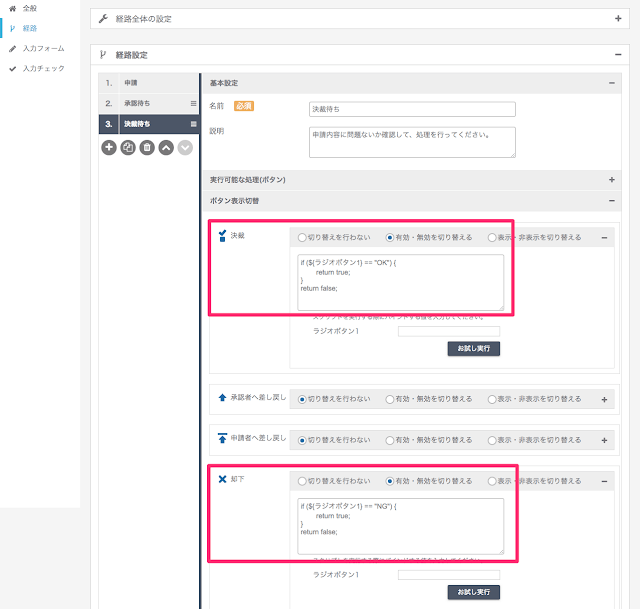The width and height of the screenshot is (640, 609).
Task: Click お試し実行 button under 決裁
Action: tap(473, 349)
